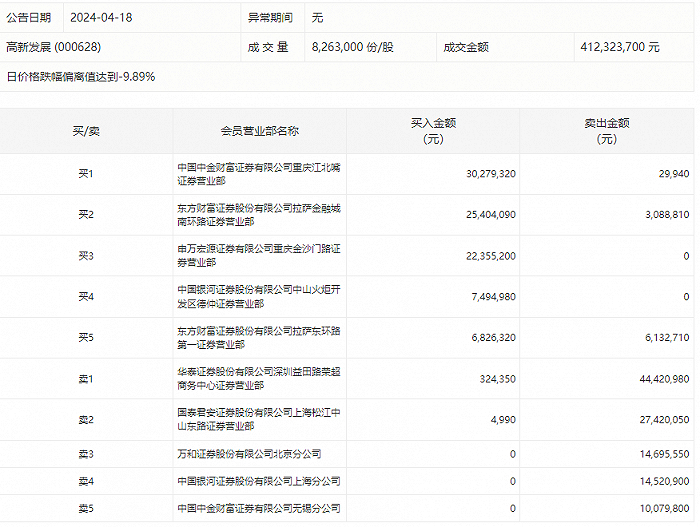Click sell amount 27,420,050

(x=664, y=419)
